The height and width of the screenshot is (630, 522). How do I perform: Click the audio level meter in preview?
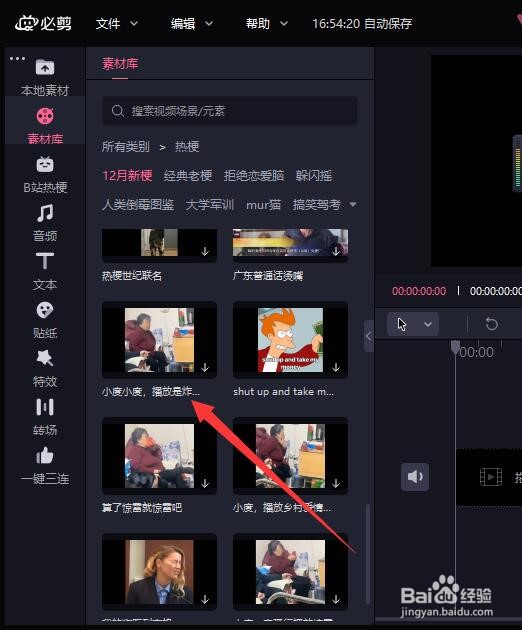[x=518, y=164]
